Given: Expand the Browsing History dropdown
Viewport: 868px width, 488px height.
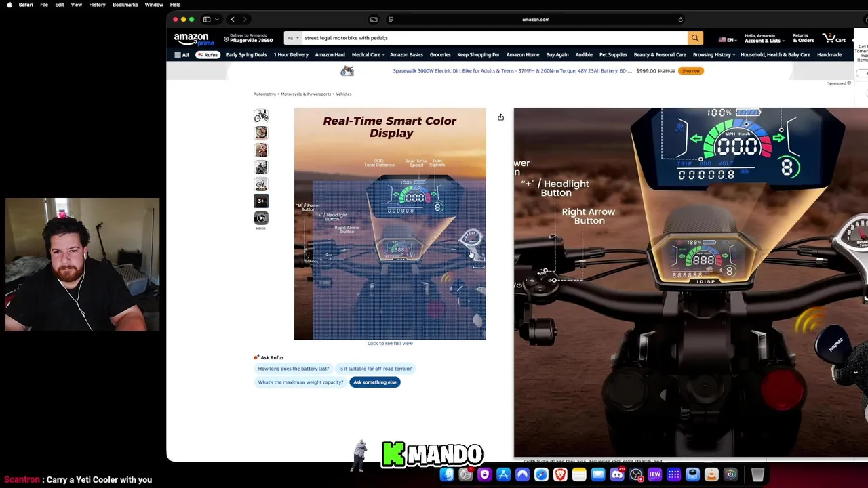Looking at the screenshot, I should (713, 55).
